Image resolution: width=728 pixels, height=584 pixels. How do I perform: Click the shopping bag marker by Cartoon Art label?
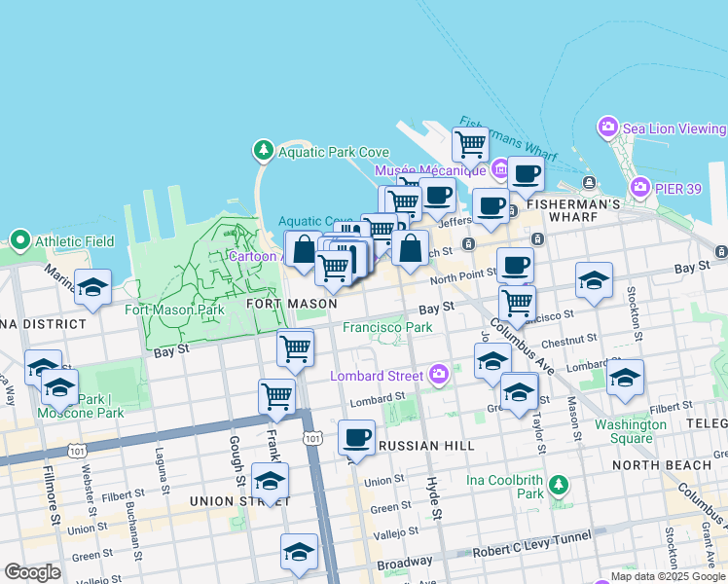coord(304,252)
